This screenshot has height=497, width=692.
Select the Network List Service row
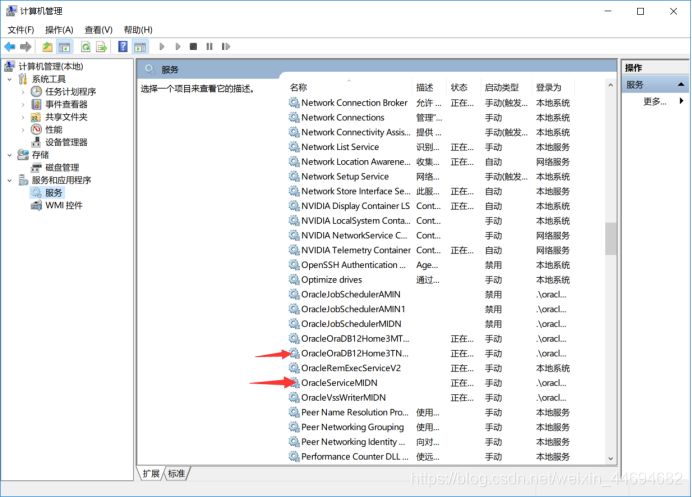click(430, 147)
